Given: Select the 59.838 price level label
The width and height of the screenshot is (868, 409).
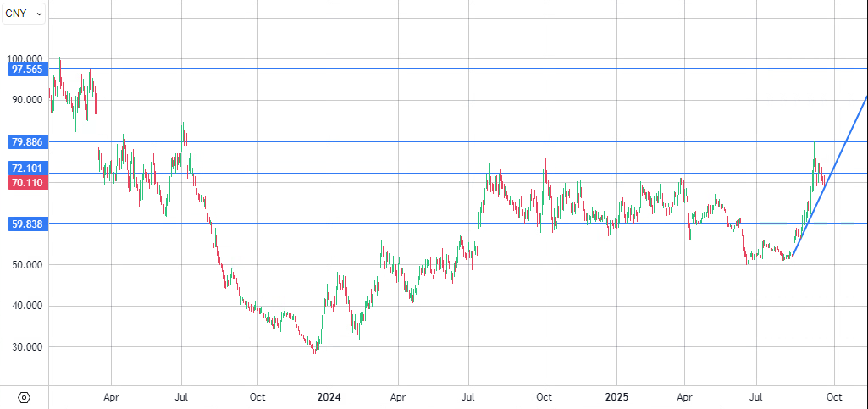Looking at the screenshot, I should point(27,224).
